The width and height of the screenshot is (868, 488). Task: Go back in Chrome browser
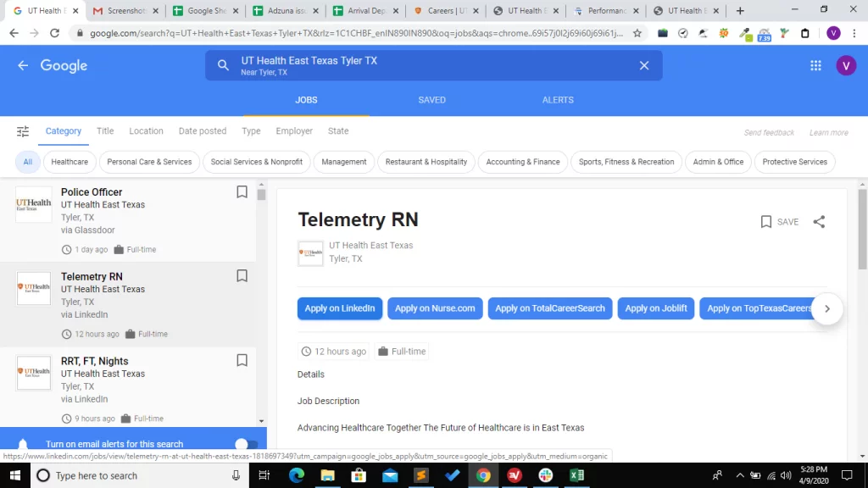point(14,33)
